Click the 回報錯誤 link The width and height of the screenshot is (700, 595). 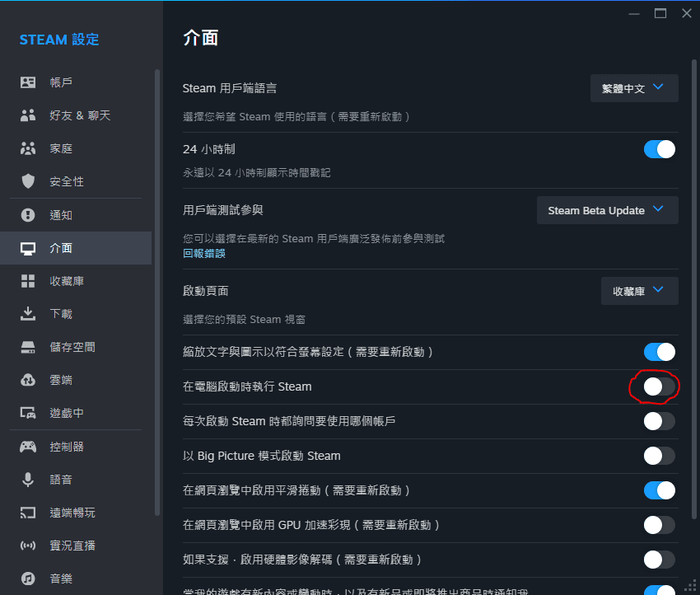tap(203, 254)
